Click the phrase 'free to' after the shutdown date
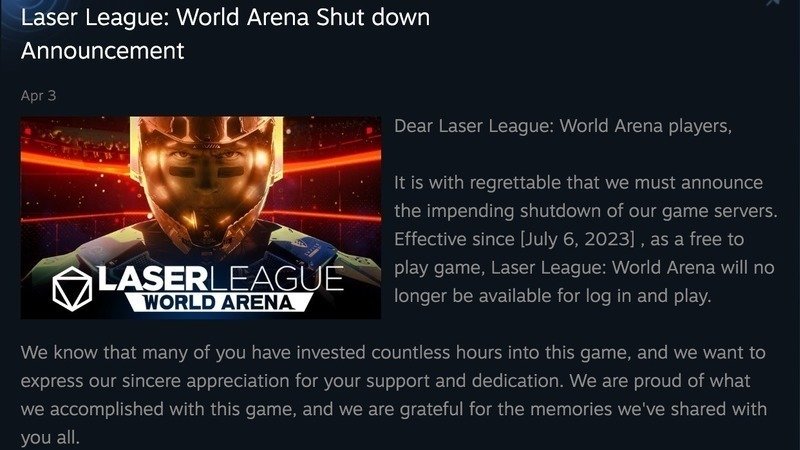 [717, 239]
